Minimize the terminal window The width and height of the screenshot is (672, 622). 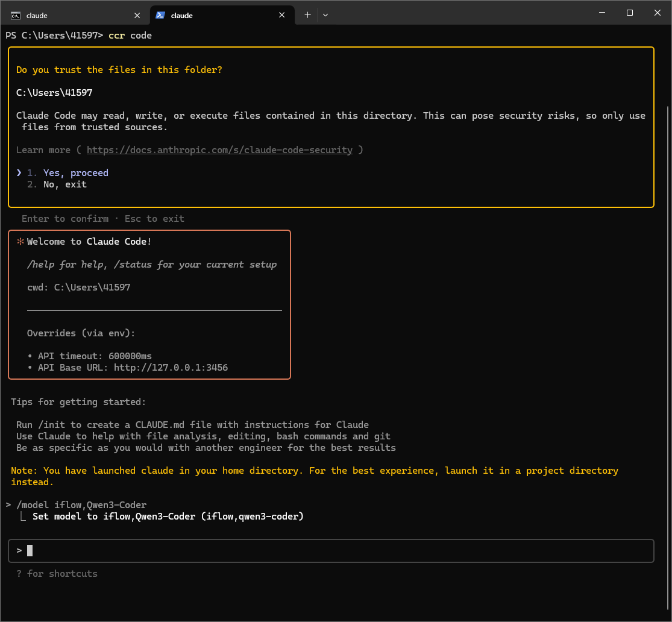coord(602,13)
